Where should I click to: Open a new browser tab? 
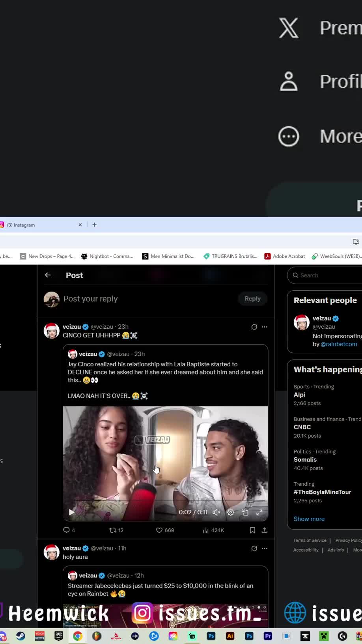click(x=94, y=225)
